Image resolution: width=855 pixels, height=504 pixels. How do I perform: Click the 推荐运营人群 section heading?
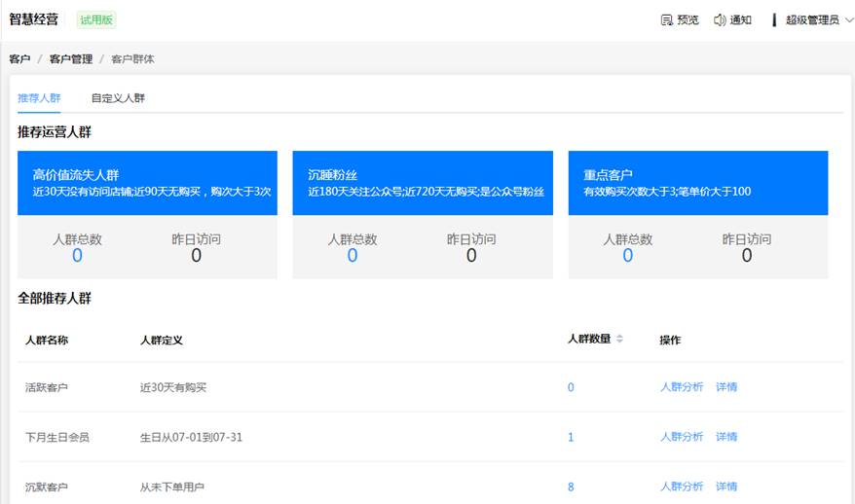pyautogui.click(x=55, y=132)
